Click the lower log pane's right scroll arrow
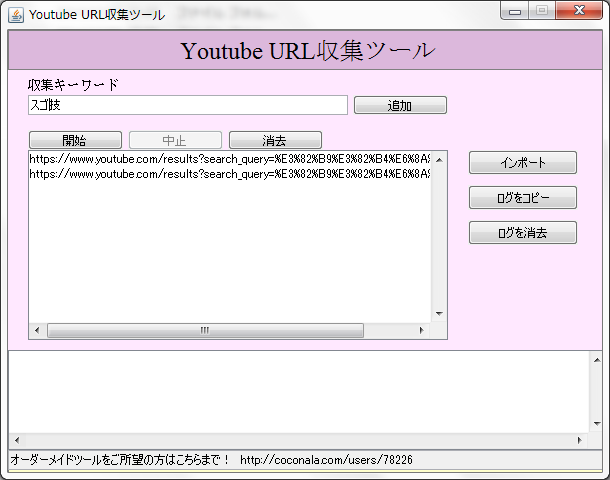 pyautogui.click(x=580, y=440)
